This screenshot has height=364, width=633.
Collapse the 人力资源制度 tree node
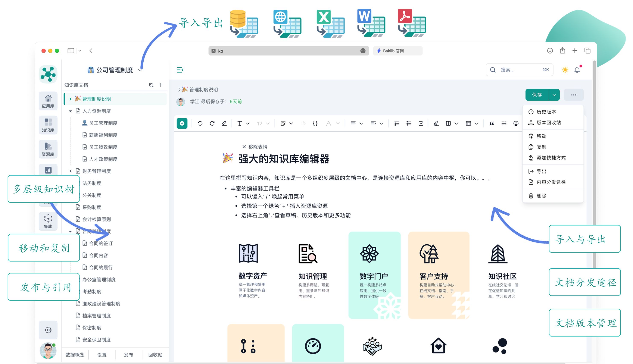(70, 111)
